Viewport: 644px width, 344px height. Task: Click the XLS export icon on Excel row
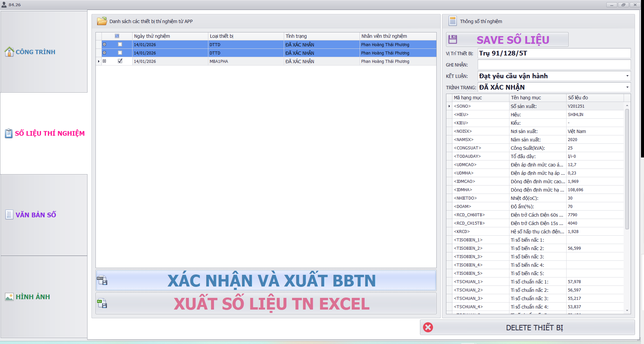point(102,304)
